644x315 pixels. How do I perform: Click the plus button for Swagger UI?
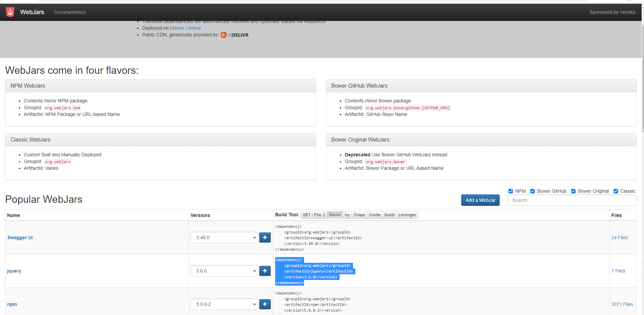point(265,238)
